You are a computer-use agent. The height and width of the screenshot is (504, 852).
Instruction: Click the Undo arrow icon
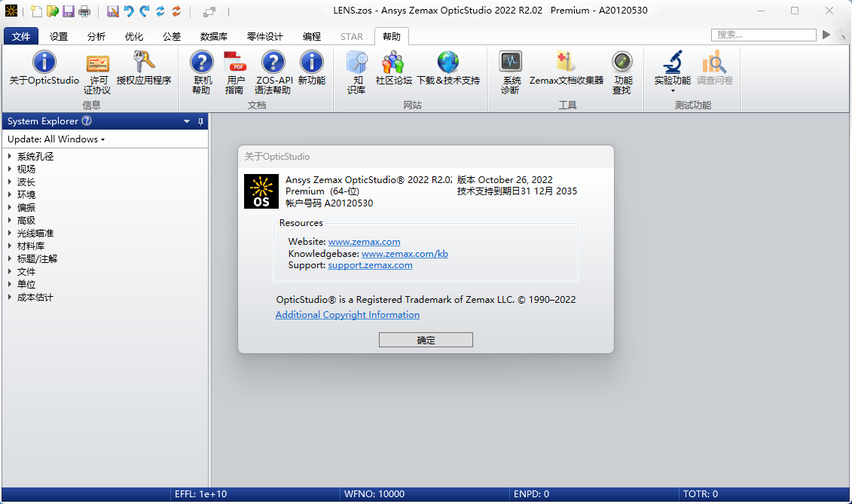[x=129, y=11]
